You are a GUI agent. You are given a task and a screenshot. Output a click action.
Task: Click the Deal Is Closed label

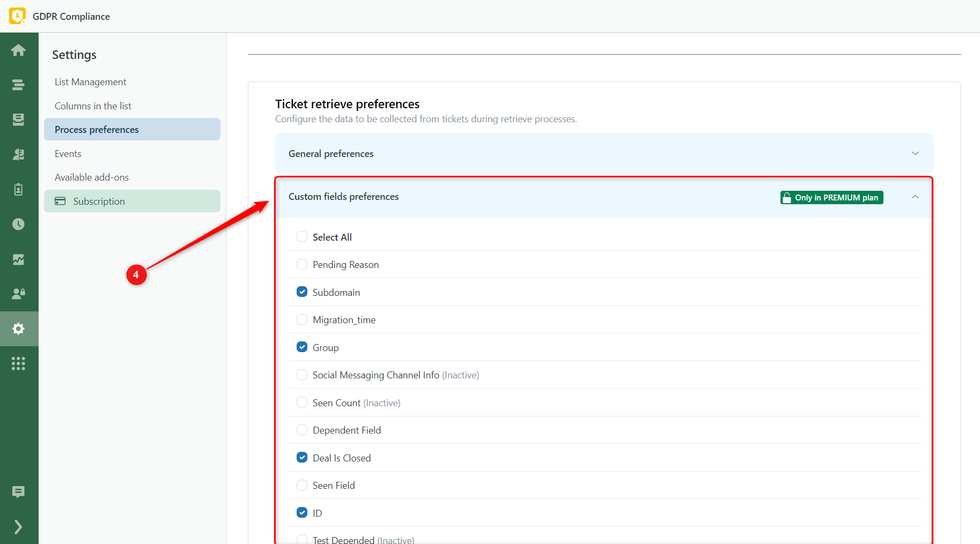342,458
